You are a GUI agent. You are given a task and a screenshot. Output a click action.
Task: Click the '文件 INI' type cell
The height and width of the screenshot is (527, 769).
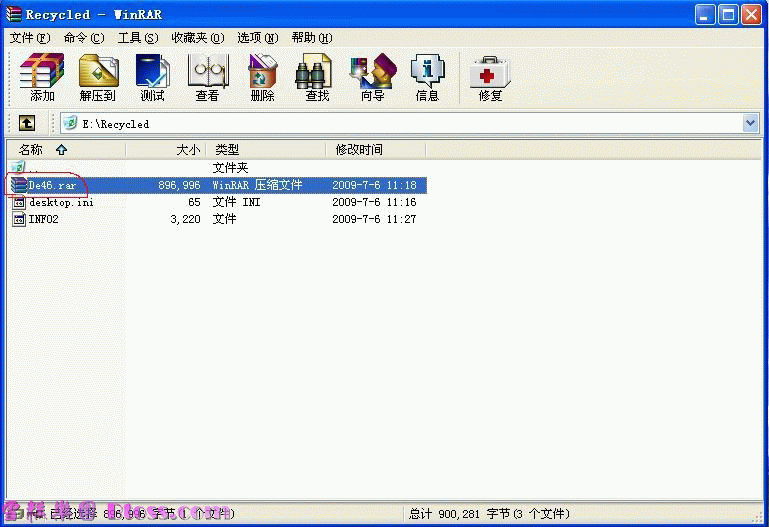236,202
